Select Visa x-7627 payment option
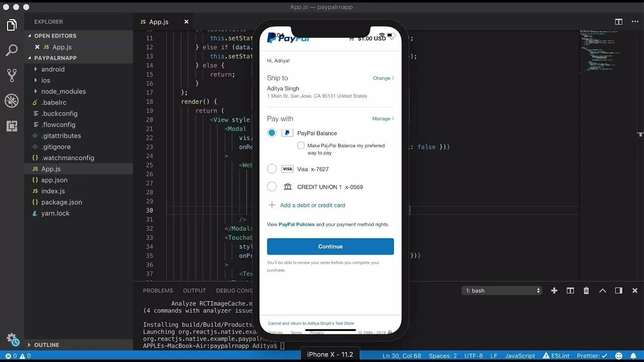Image resolution: width=644 pixels, height=362 pixels. point(272,169)
